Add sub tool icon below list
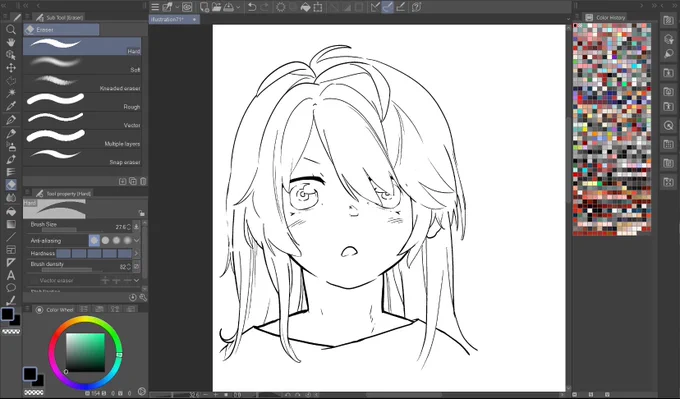This screenshot has width=680, height=399. point(123,181)
